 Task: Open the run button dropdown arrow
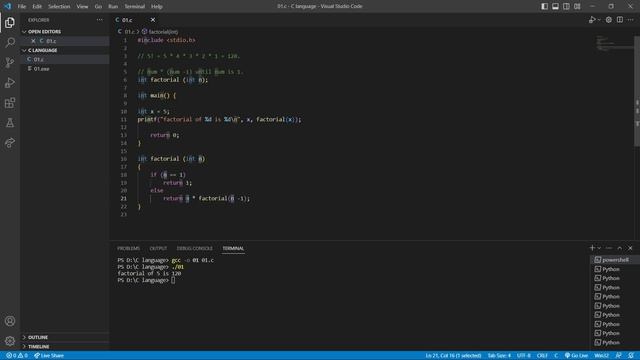pyautogui.click(x=599, y=20)
